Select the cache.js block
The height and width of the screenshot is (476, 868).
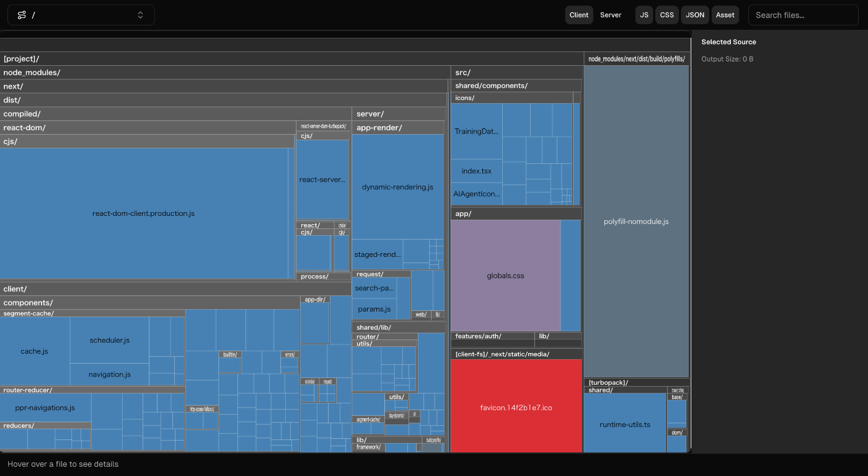point(35,351)
